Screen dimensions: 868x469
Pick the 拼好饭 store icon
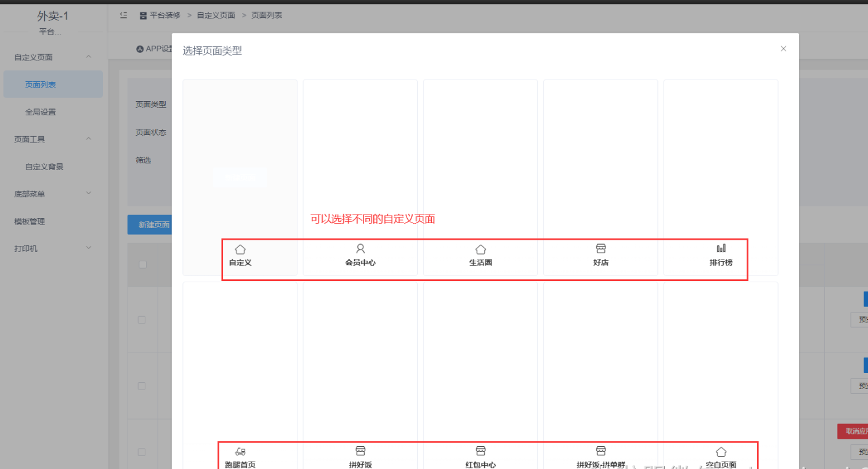[360, 451]
